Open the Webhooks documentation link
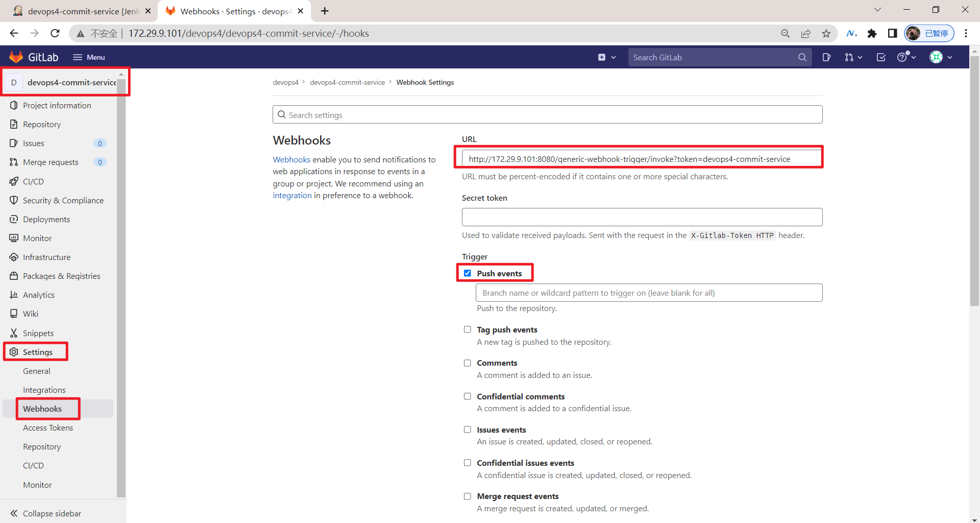 (x=291, y=159)
